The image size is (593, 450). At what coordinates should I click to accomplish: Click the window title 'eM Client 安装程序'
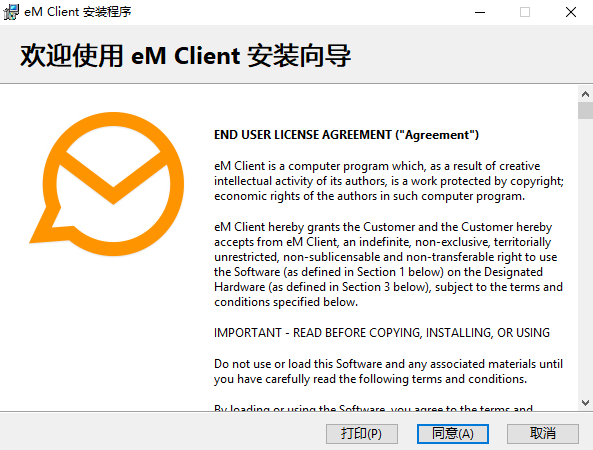pyautogui.click(x=78, y=12)
